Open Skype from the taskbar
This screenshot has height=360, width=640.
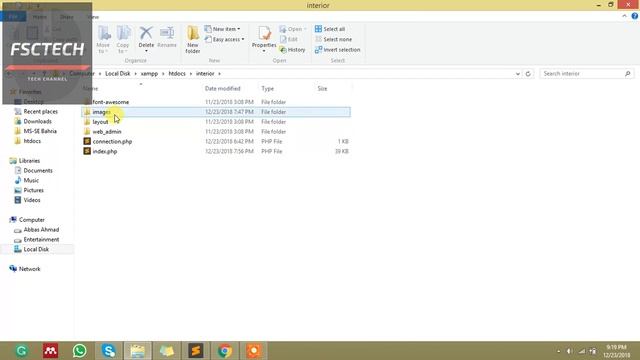click(109, 351)
